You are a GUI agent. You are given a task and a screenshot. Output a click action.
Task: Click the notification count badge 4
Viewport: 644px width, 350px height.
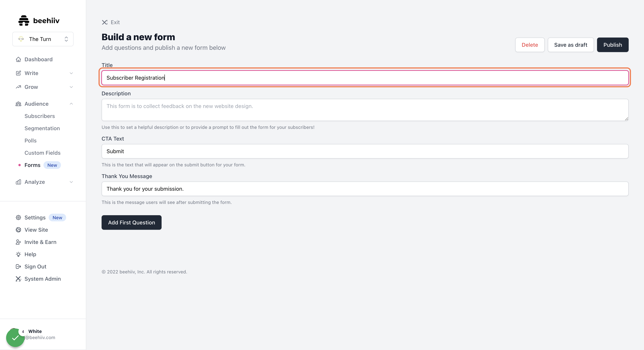click(23, 331)
